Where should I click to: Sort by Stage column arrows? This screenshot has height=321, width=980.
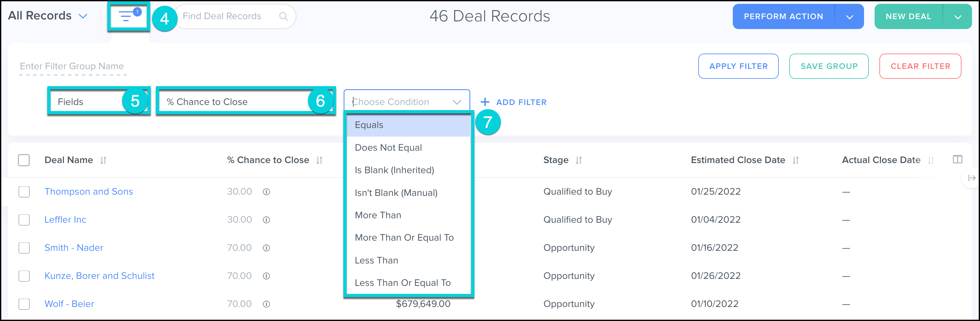click(579, 160)
